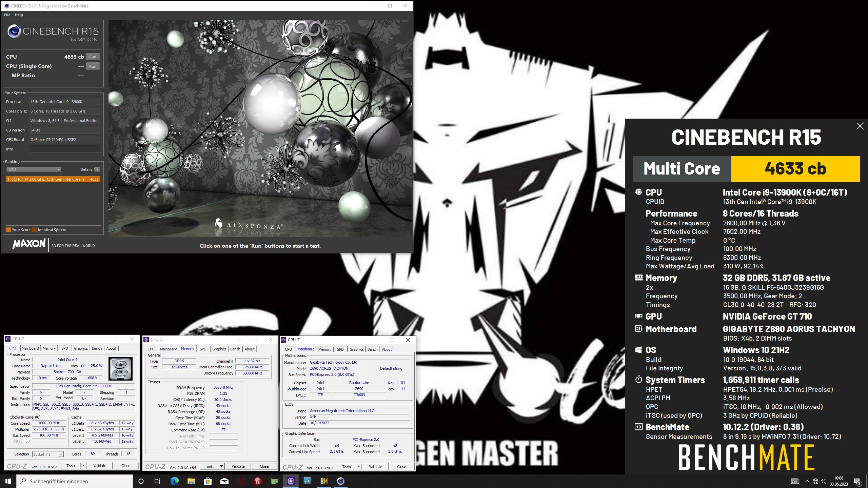Open Windows Start menu
This screenshot has width=868, height=488.
pos(8,481)
